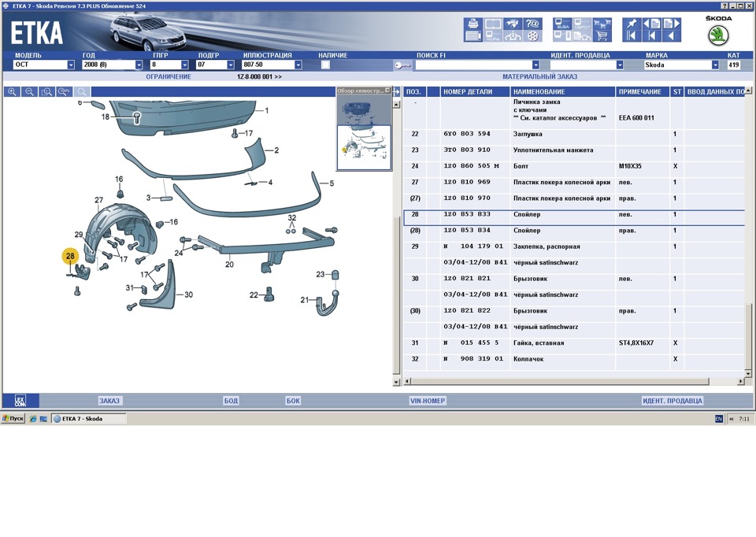Click the fit-to-window zoom icon
756x537 pixels.
pos(46,91)
